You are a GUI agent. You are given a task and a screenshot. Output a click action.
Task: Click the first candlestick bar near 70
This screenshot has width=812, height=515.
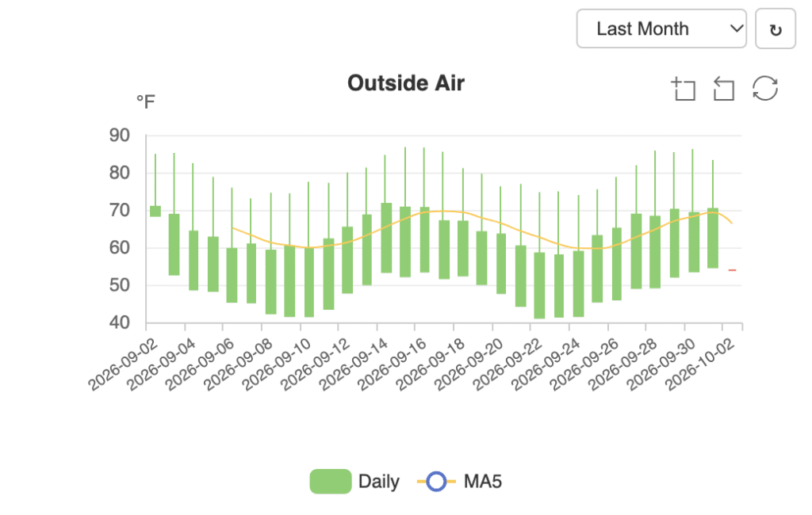[x=155, y=212]
